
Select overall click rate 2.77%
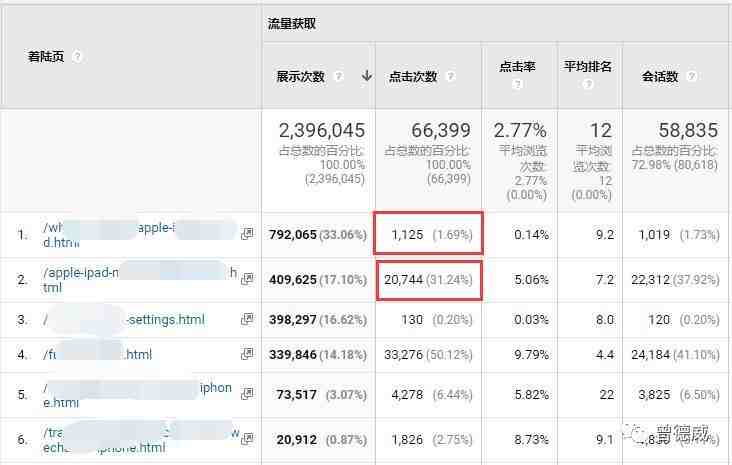pyautogui.click(x=520, y=130)
